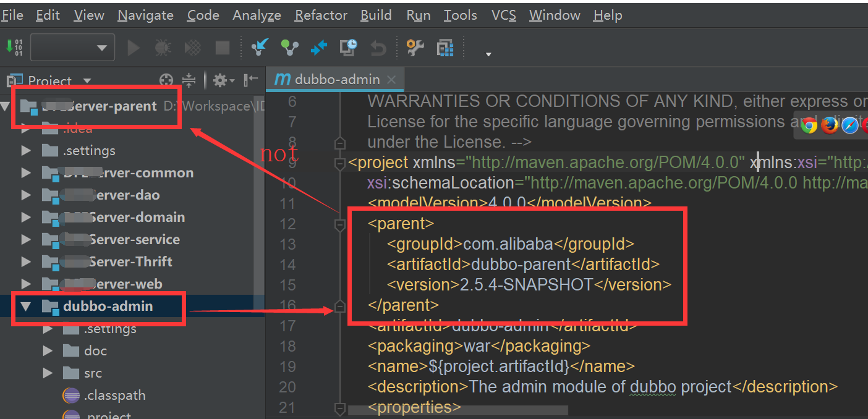The image size is (868, 419).
Task: Click the Make Project build icon
Action: pyautogui.click(x=14, y=47)
